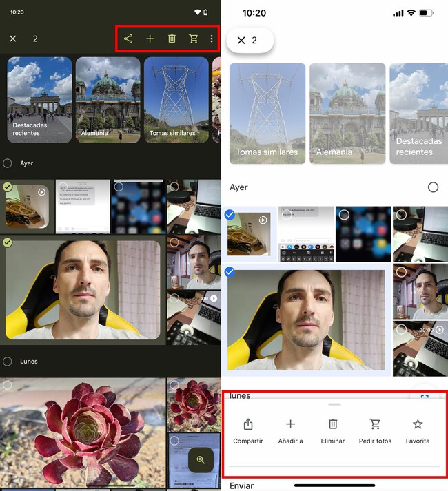
Task: Tap the lunes date header on iPhone
Action: [x=240, y=396]
